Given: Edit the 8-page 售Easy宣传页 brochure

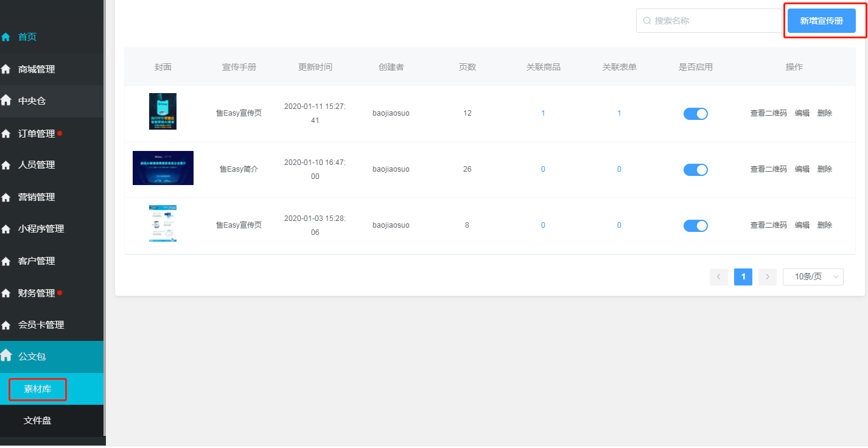Looking at the screenshot, I should click(802, 225).
